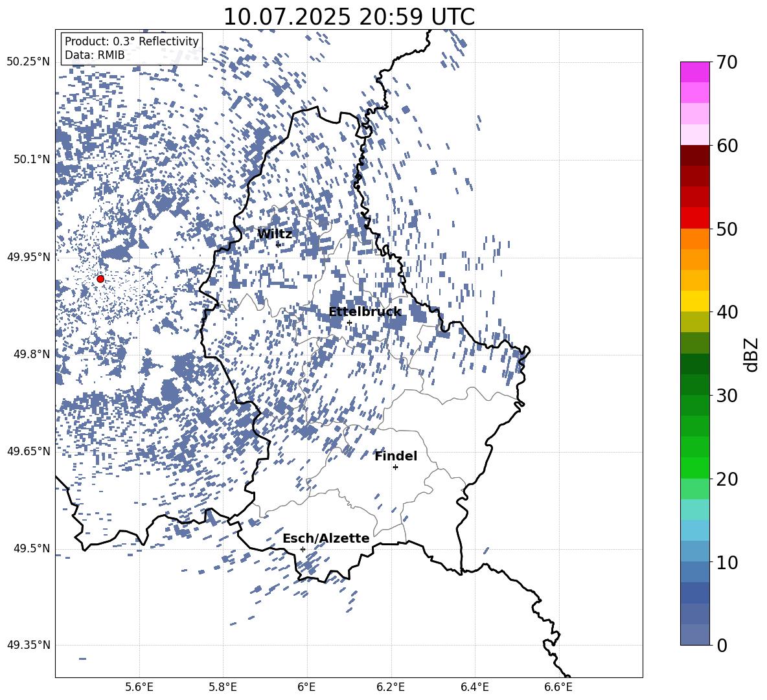Click the 6°E longitude label

tap(306, 687)
